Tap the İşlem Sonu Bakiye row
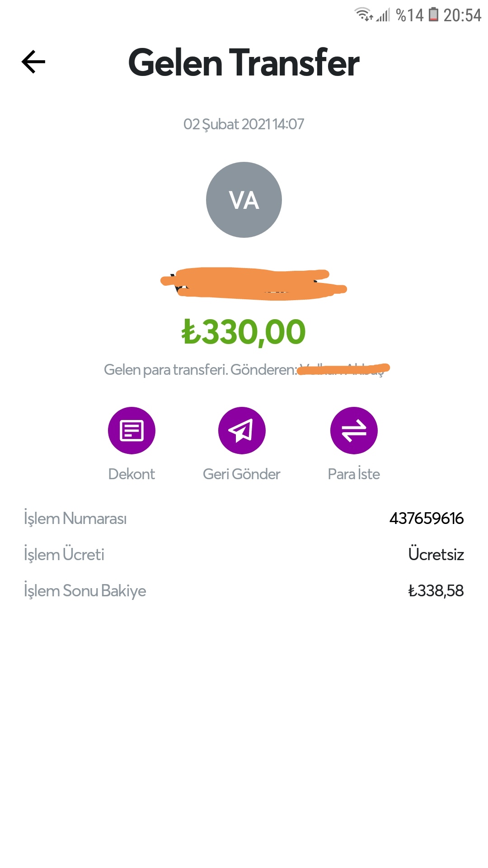 [x=244, y=590]
